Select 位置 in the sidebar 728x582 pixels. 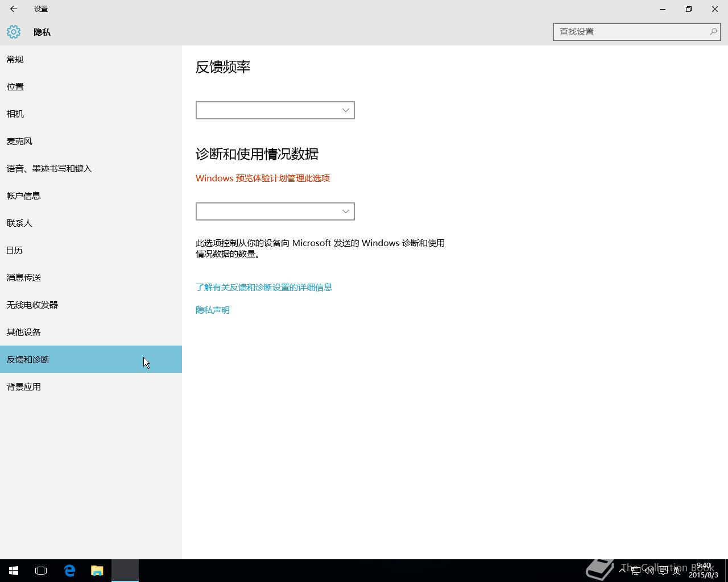tap(91, 86)
